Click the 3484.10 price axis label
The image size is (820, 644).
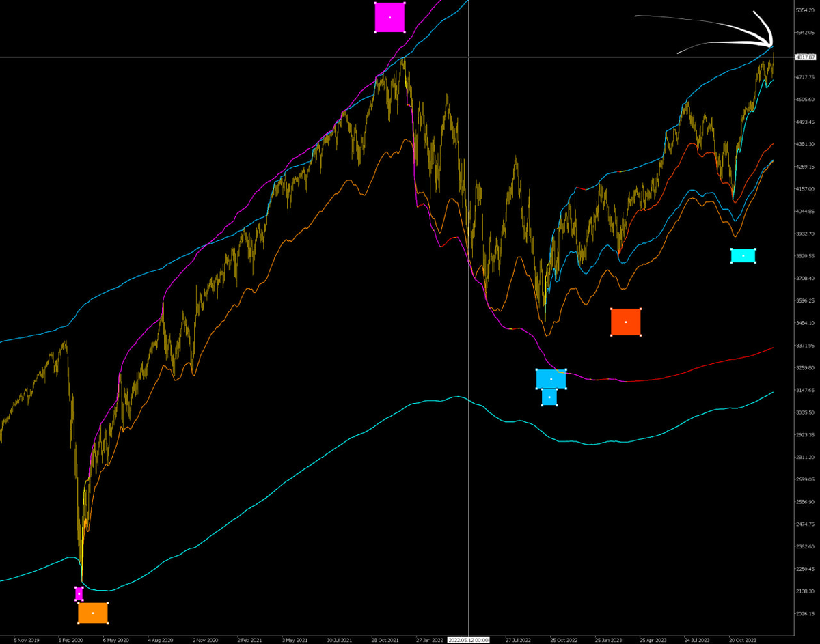pos(806,323)
